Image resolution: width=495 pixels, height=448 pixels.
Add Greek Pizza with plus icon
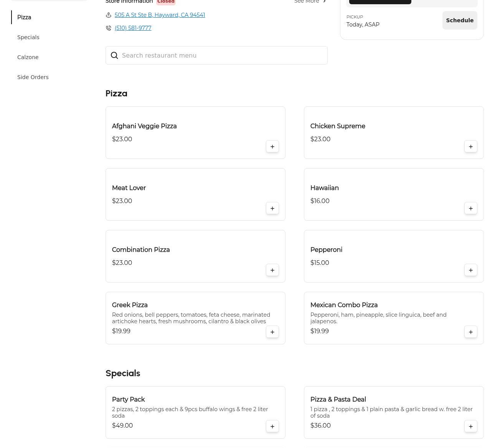(x=272, y=332)
